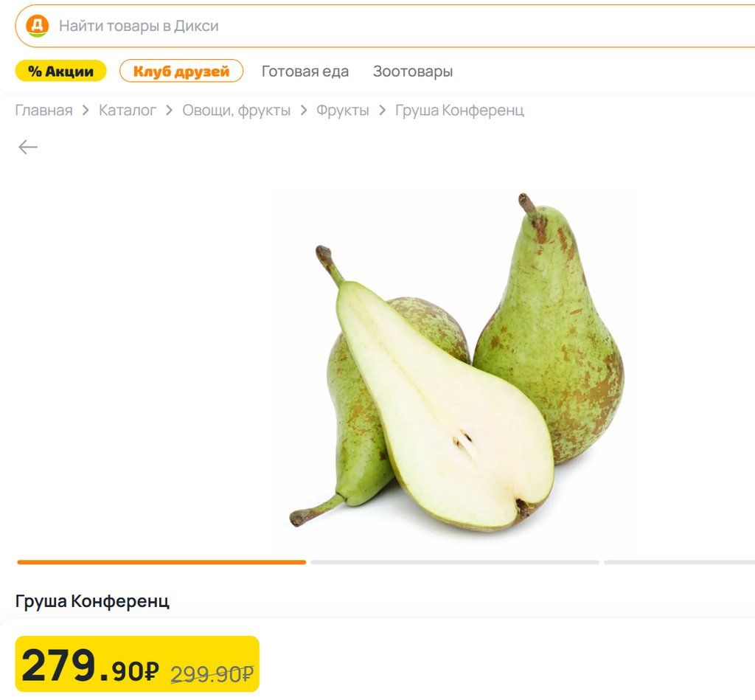Image resolution: width=755 pixels, height=700 pixels.
Task: Open the Клуб друзей section
Action: click(x=181, y=71)
